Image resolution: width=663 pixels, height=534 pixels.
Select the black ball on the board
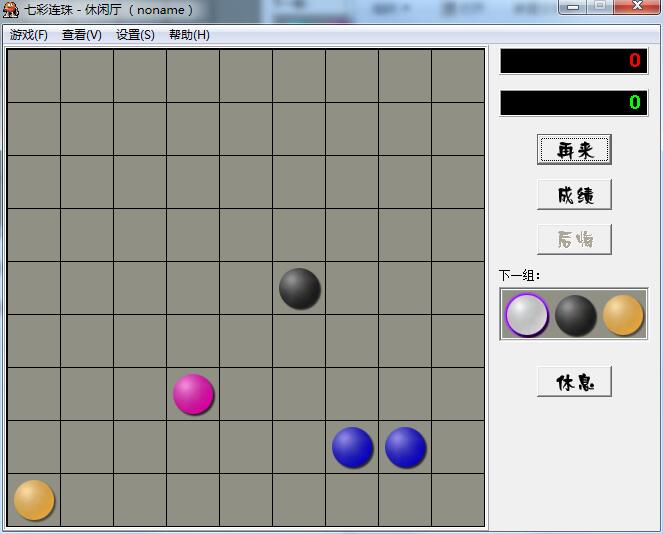click(299, 288)
